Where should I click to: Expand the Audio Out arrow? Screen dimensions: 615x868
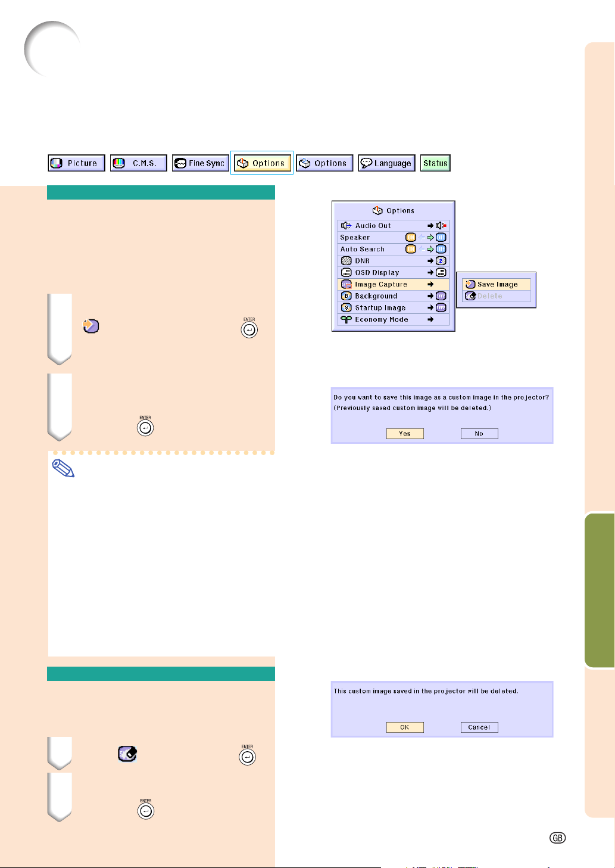click(430, 226)
